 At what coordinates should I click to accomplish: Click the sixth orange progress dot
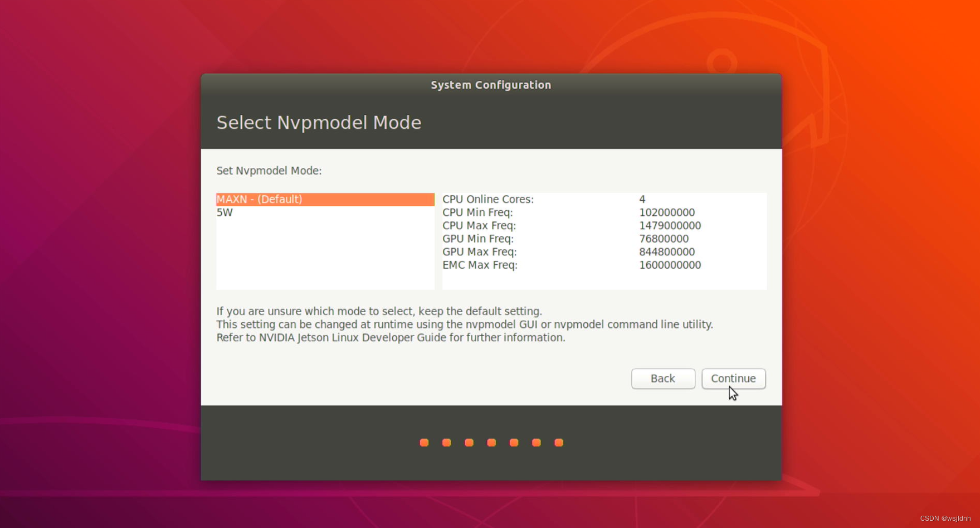pyautogui.click(x=536, y=442)
